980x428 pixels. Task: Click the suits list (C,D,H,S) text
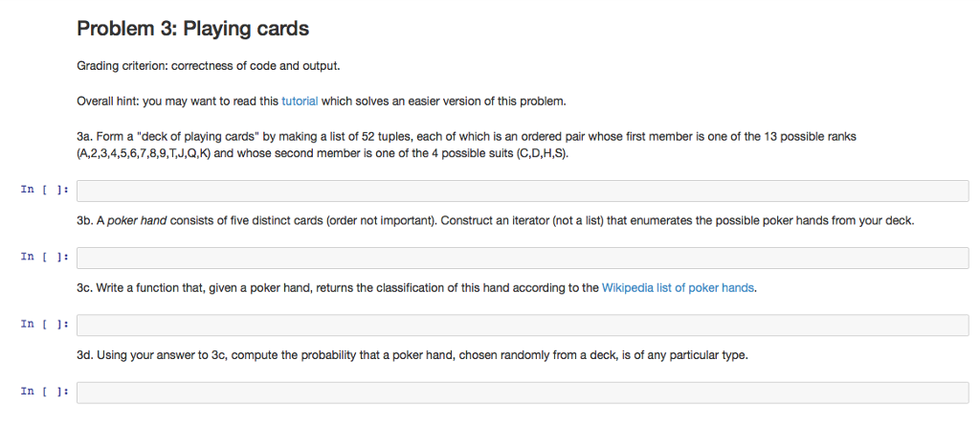[543, 153]
